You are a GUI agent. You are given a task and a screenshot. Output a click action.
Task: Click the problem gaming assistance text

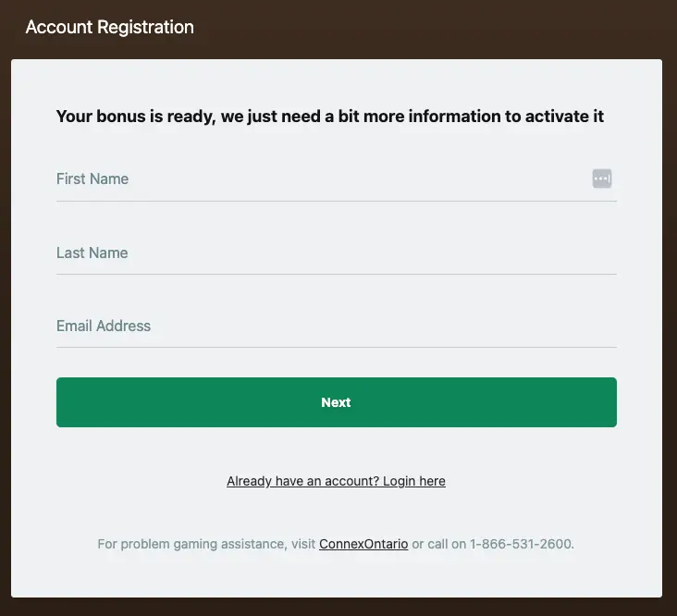pyautogui.click(x=191, y=544)
